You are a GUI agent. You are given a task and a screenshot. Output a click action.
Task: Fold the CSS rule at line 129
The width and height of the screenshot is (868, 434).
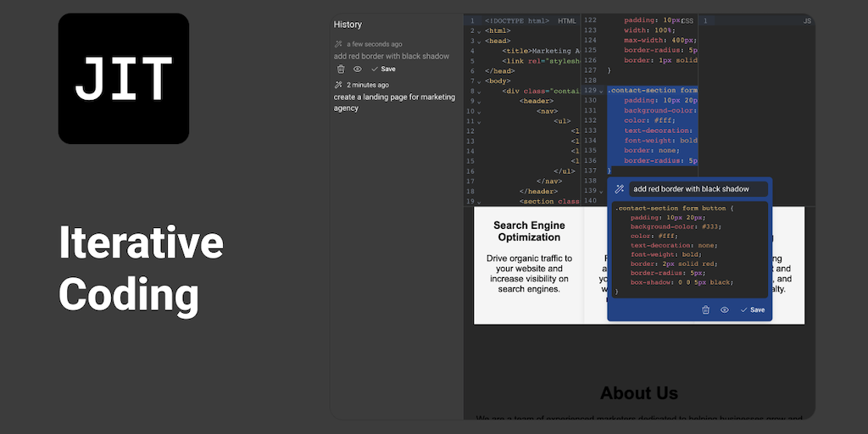601,91
